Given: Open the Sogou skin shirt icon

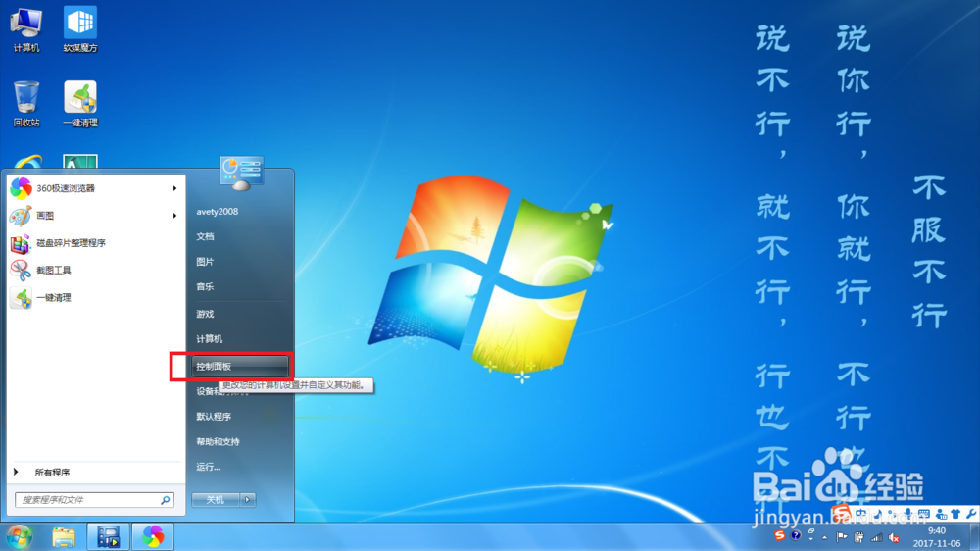Looking at the screenshot, I should coord(955,514).
